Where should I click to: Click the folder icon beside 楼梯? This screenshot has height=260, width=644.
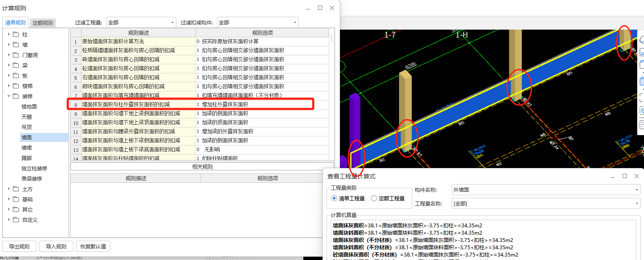click(16, 86)
